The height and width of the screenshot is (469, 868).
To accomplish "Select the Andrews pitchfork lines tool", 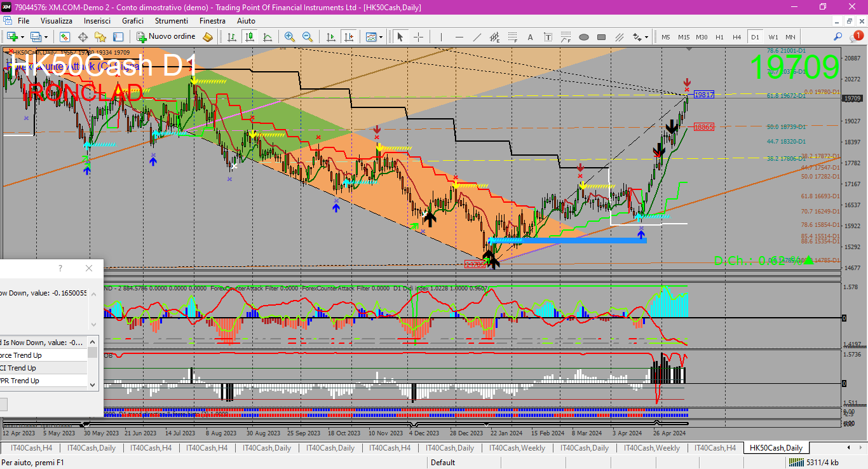I will pos(619,37).
